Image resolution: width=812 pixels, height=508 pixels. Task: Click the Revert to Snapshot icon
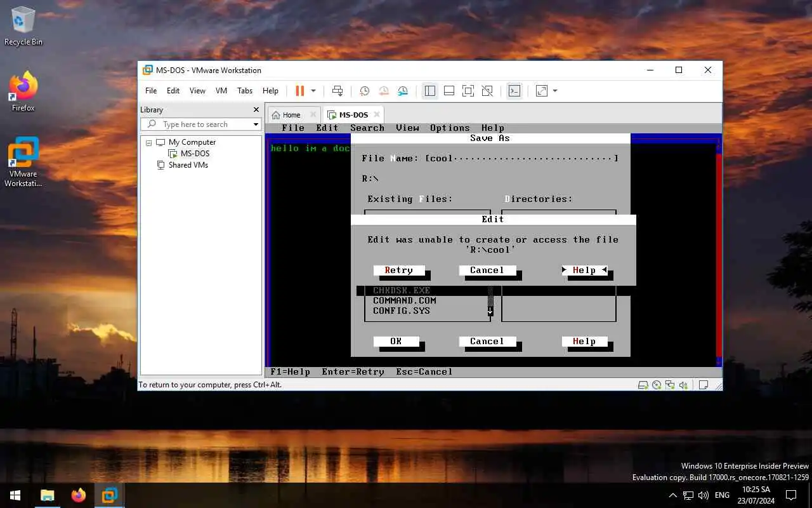(384, 91)
